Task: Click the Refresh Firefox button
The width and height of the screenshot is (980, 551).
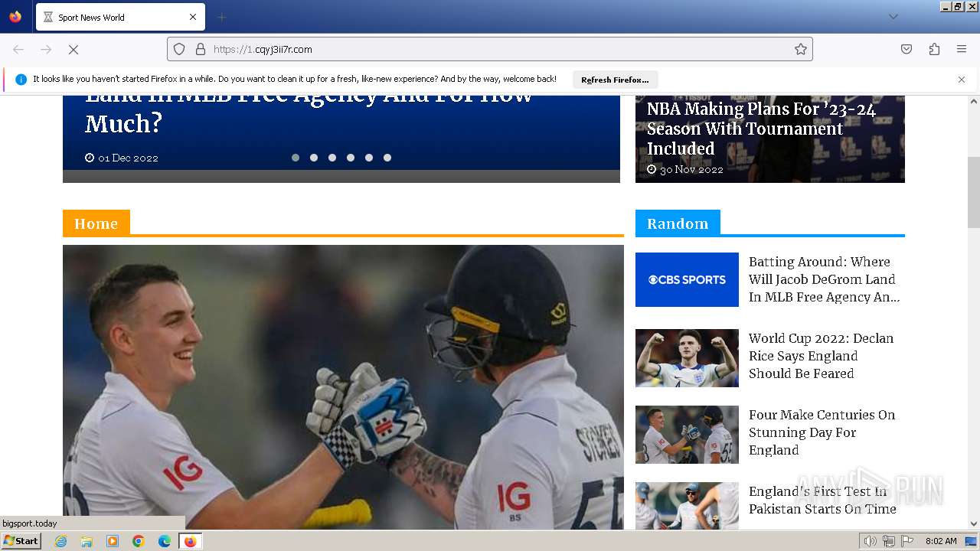Action: pos(615,80)
